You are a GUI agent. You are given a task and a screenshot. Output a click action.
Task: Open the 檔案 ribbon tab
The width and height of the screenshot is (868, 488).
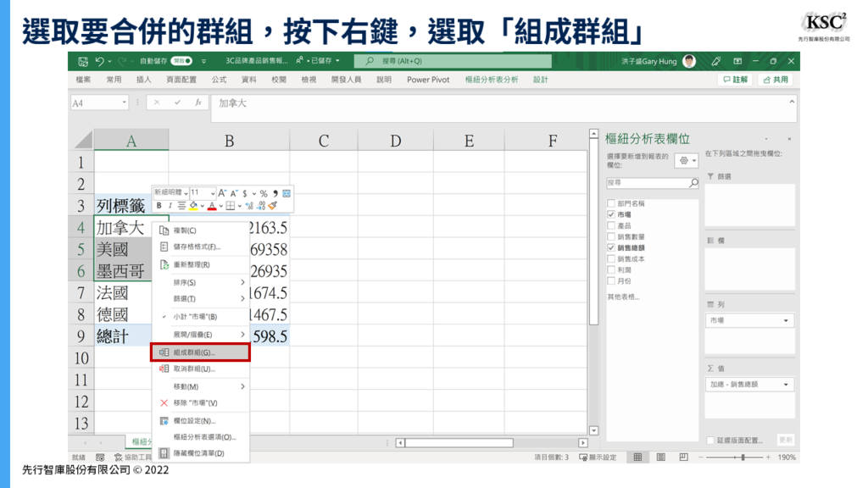[x=84, y=80]
